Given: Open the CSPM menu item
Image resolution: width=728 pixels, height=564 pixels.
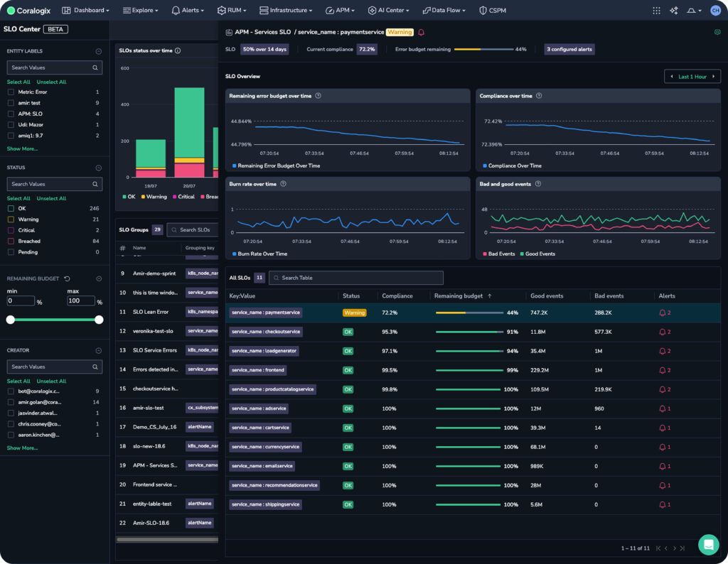Looking at the screenshot, I should tap(493, 10).
